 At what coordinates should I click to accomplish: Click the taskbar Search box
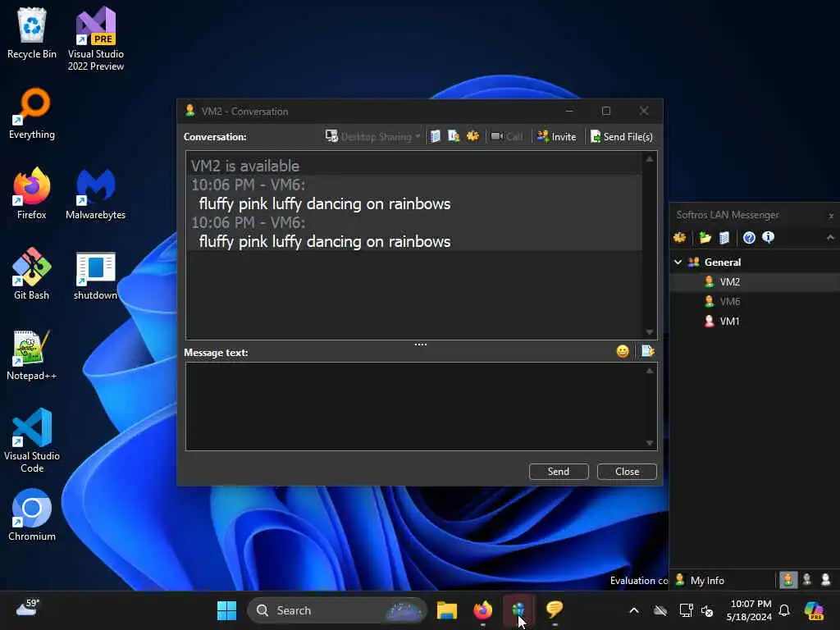337,610
